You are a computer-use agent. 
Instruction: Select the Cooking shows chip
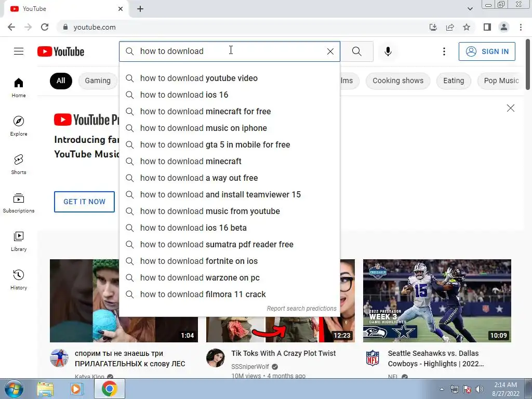(x=398, y=81)
